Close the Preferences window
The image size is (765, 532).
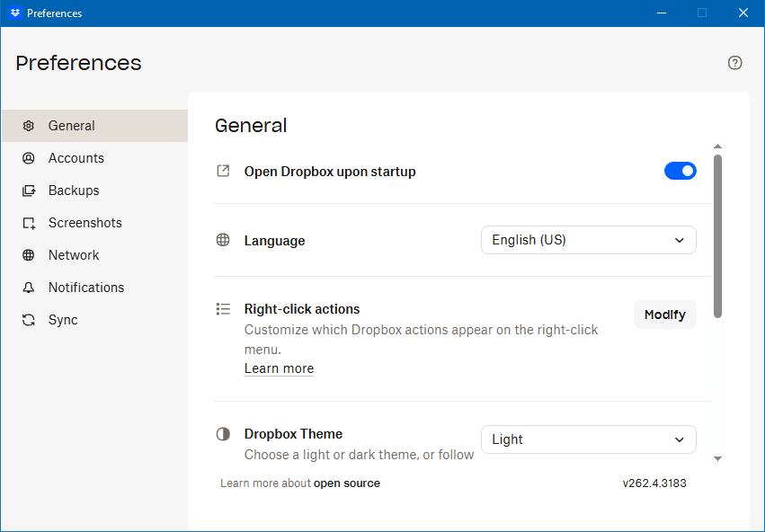pyautogui.click(x=743, y=13)
